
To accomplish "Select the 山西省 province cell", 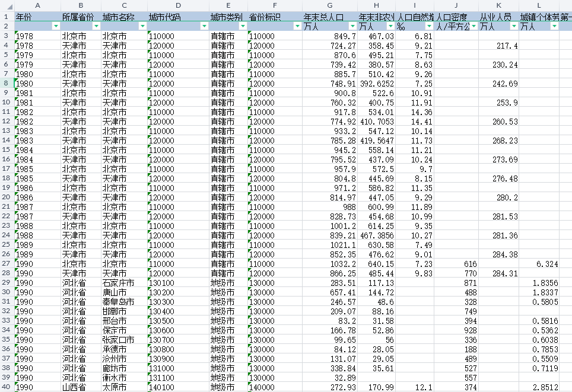I will 81,387.
